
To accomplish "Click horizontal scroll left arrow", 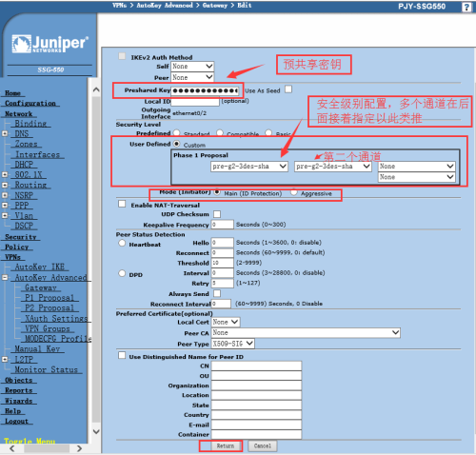I will click(12, 448).
